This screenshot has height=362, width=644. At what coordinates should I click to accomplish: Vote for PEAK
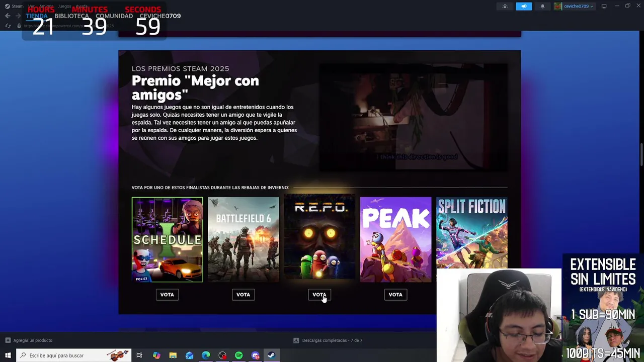tap(395, 295)
